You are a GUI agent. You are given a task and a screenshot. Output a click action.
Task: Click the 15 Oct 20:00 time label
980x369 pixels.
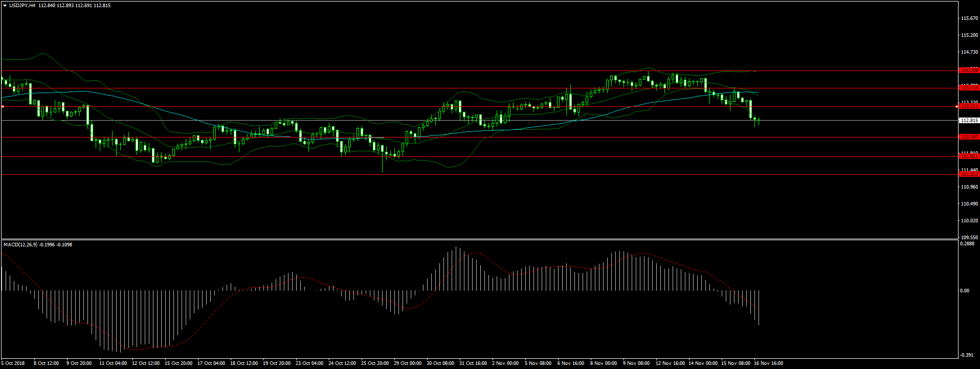(179, 363)
